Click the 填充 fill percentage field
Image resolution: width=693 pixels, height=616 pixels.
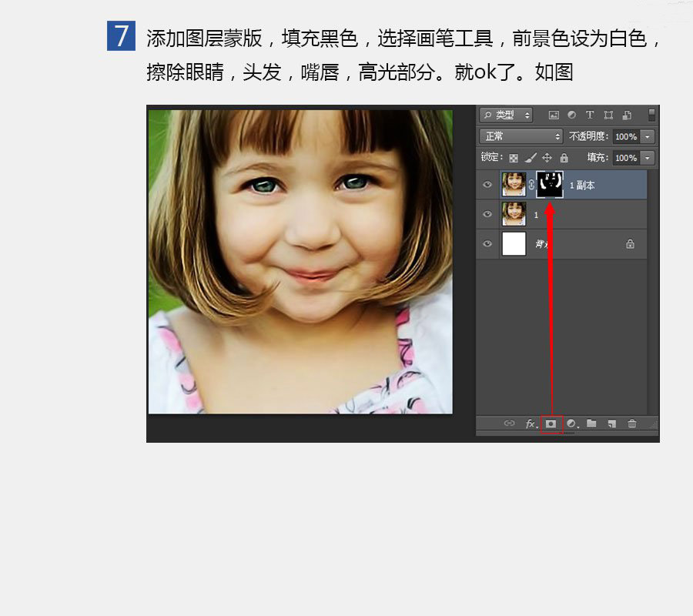(625, 158)
